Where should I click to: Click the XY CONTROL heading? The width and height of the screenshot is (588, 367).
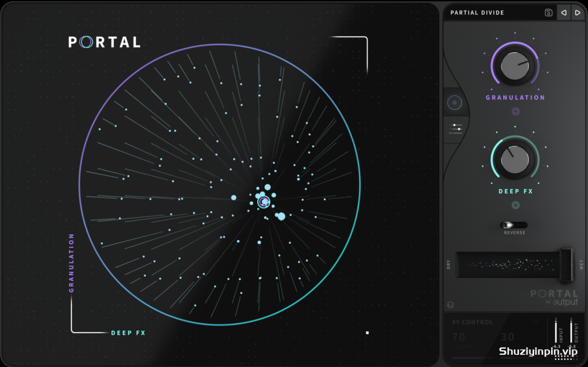coord(472,322)
